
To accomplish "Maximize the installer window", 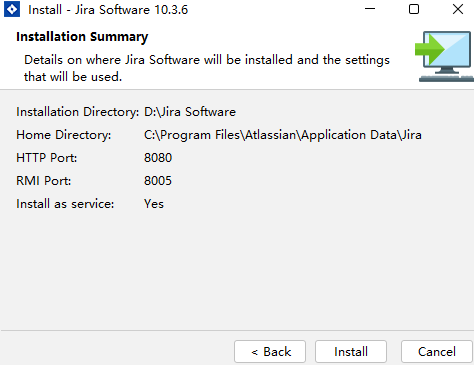I will pyautogui.click(x=414, y=9).
